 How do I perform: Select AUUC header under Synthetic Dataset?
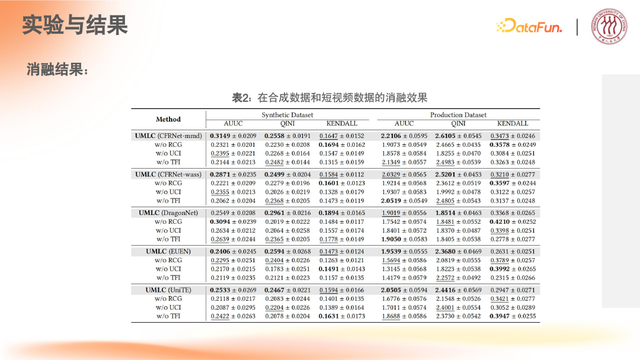(x=233, y=123)
